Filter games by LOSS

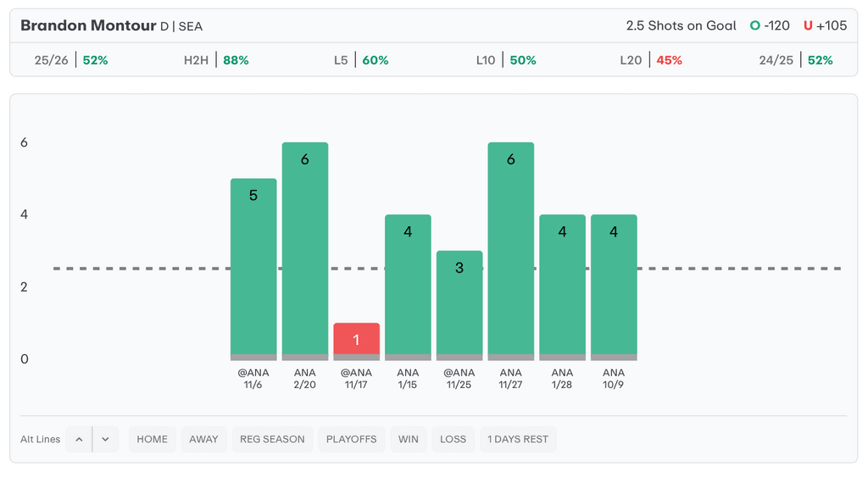pos(453,439)
